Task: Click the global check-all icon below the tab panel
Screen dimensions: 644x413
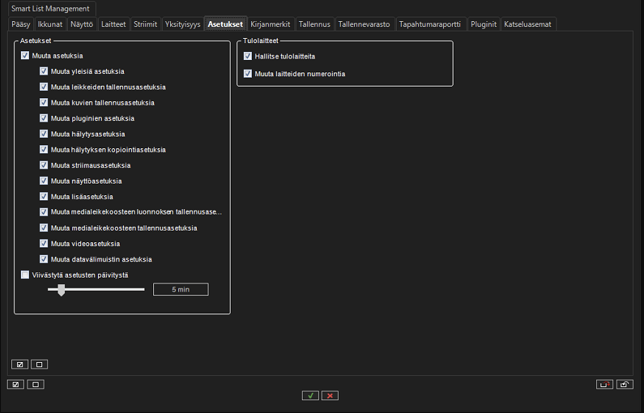Action: pyautogui.click(x=16, y=384)
